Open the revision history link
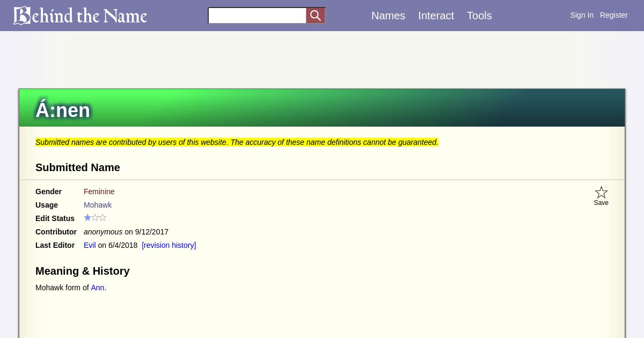This screenshot has width=644, height=338. (169, 245)
